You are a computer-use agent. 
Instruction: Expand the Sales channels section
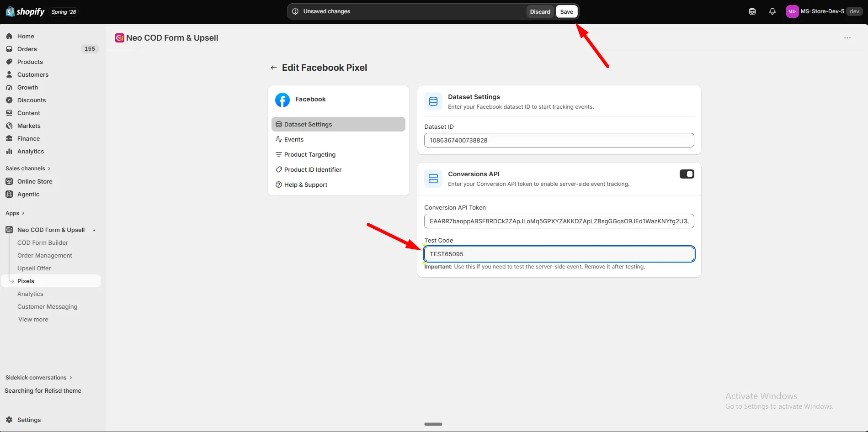[x=28, y=169]
